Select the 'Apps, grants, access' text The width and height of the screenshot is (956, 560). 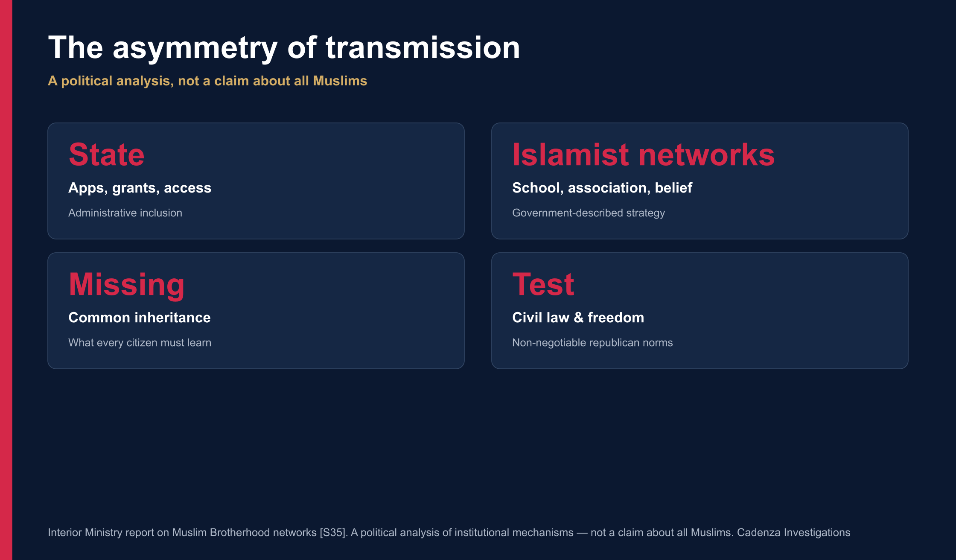pos(140,188)
